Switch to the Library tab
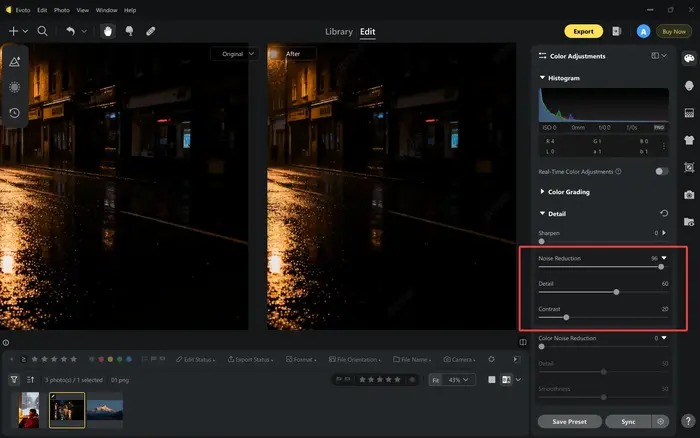 339,31
